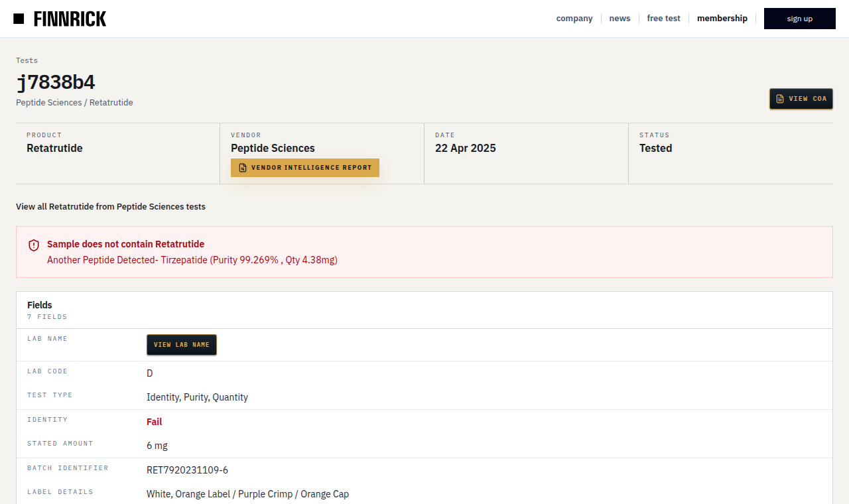Image resolution: width=849 pixels, height=504 pixels.
Task: Click the stated amount 6 mg
Action: pos(157,446)
